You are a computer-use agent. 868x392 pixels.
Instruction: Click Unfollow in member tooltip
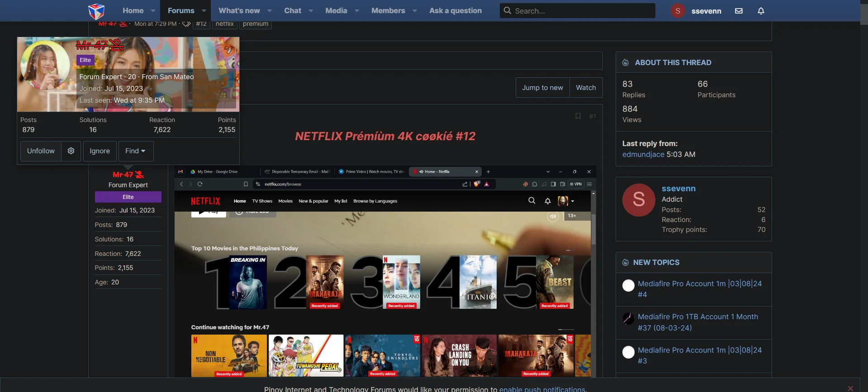(41, 151)
